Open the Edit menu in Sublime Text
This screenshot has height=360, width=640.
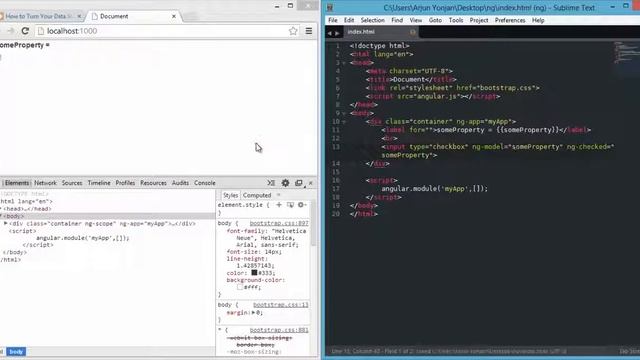(x=349, y=20)
